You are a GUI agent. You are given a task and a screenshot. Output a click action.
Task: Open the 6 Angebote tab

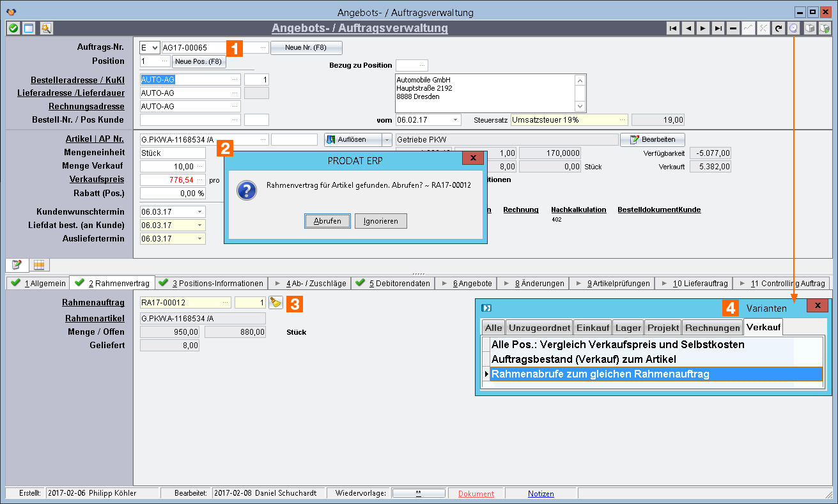tap(466, 283)
